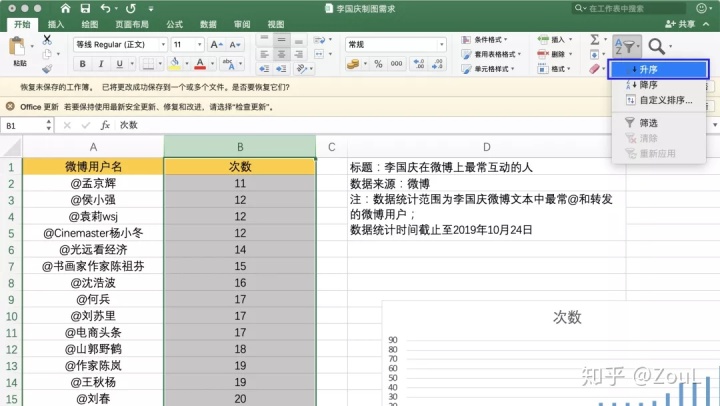Open the font name dropdown 等线 Regular
This screenshot has height=406, width=720.
[x=163, y=45]
